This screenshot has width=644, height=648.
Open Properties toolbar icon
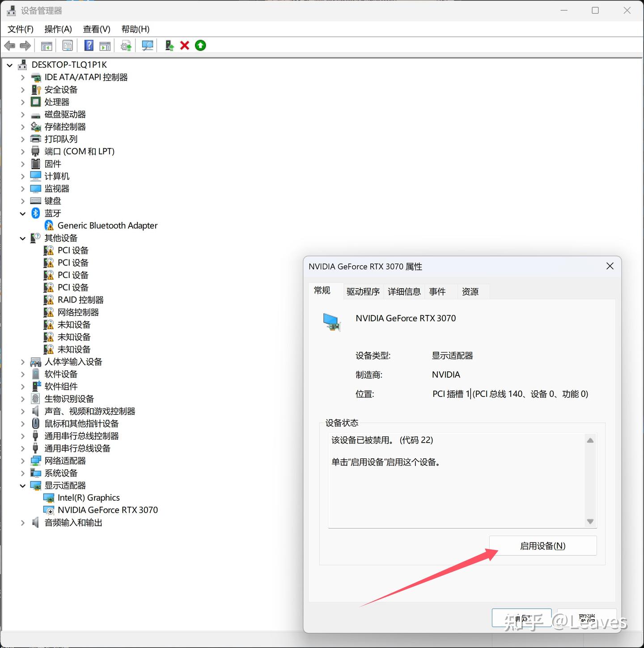pyautogui.click(x=68, y=46)
